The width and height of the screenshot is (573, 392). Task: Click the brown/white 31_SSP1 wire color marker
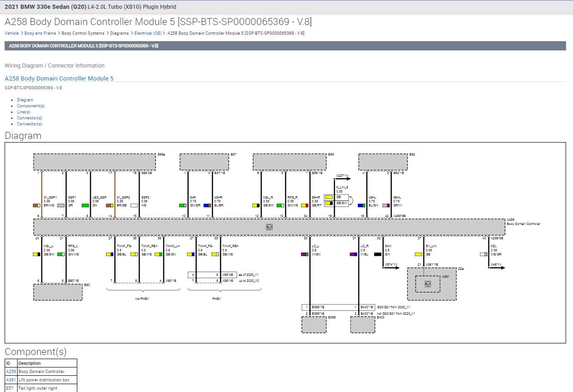coord(37,205)
